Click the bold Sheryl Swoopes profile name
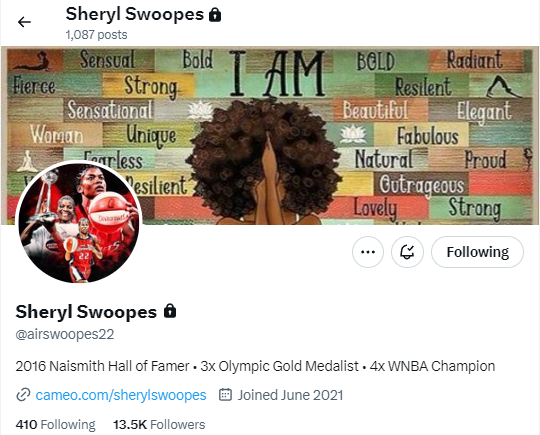540x435 pixels. pos(86,312)
